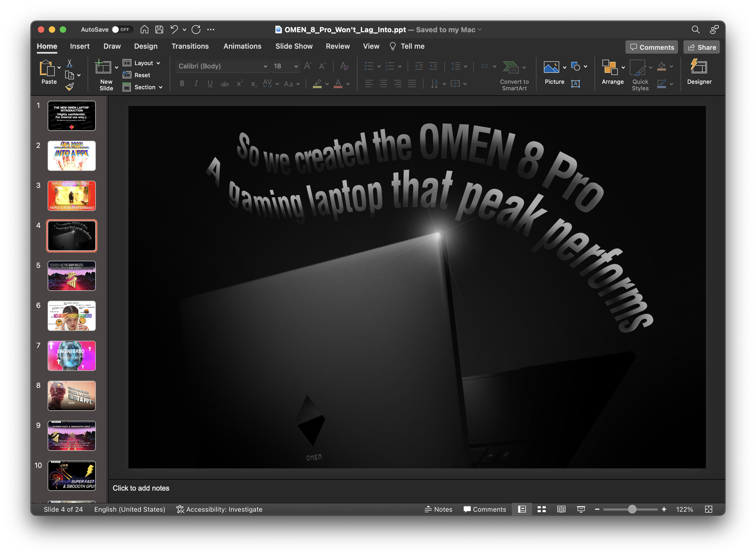756x556 pixels.
Task: Click Accessibility: Investigate in status bar
Action: pyautogui.click(x=219, y=509)
